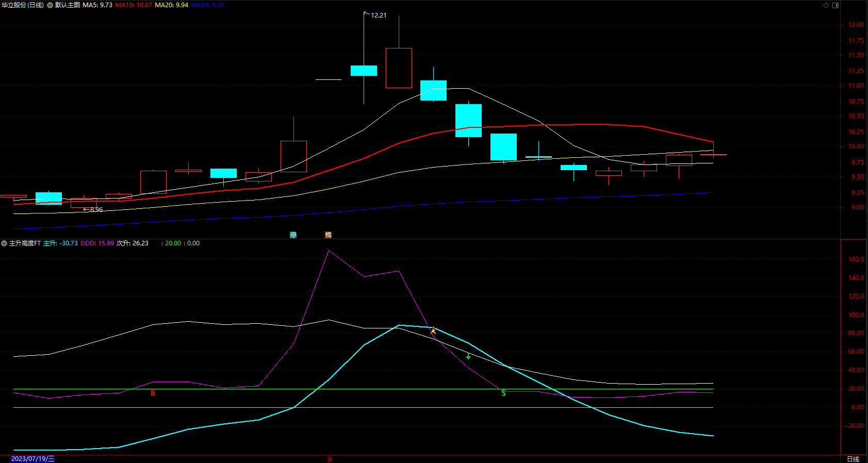Open the 默认主图 indicator dropdown arrow
Image resolution: width=868 pixels, height=463 pixels.
(x=50, y=5)
